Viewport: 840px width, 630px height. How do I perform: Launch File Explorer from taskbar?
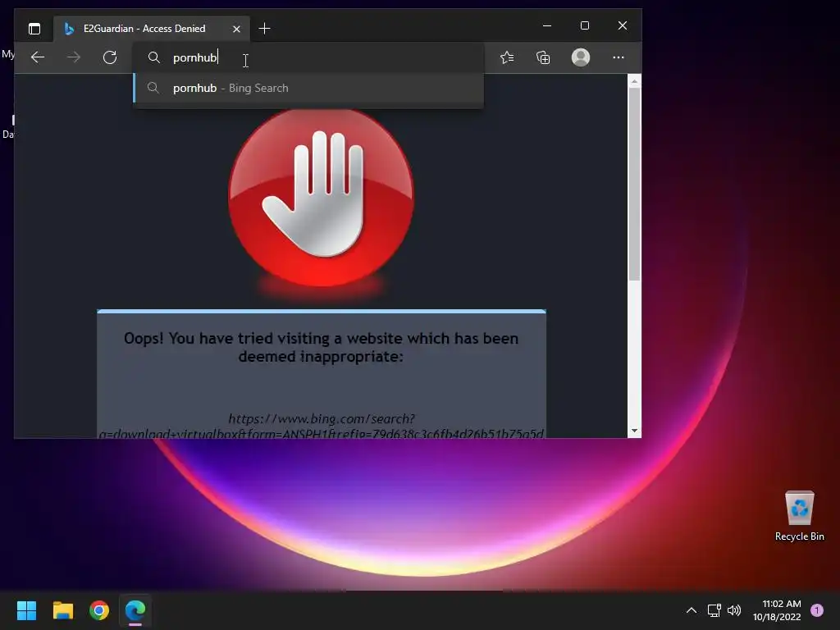62,610
